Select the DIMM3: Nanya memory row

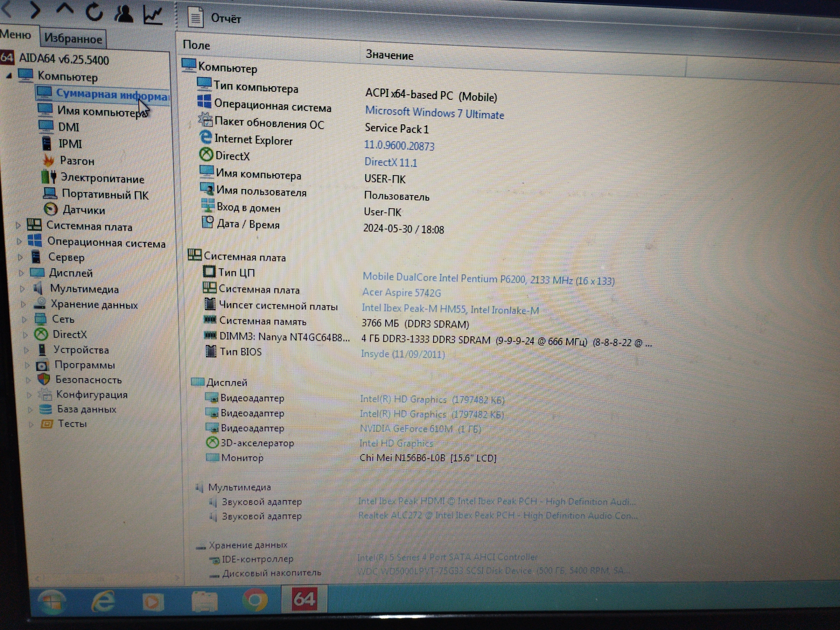pyautogui.click(x=428, y=339)
